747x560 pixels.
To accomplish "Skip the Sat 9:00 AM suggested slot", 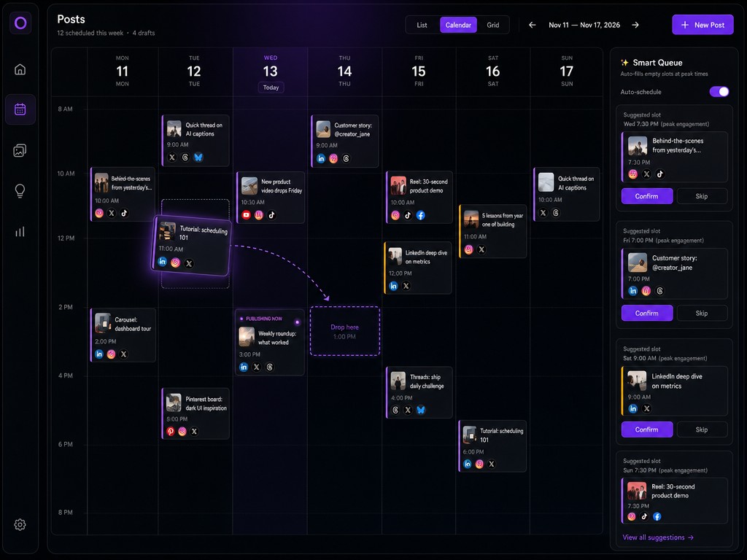I will [x=702, y=429].
